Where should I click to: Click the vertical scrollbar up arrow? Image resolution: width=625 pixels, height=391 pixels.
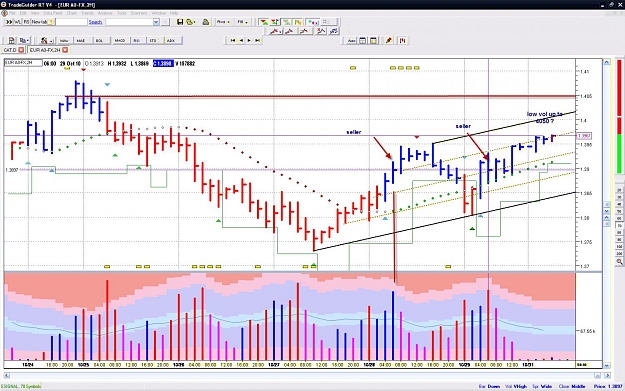(x=607, y=62)
